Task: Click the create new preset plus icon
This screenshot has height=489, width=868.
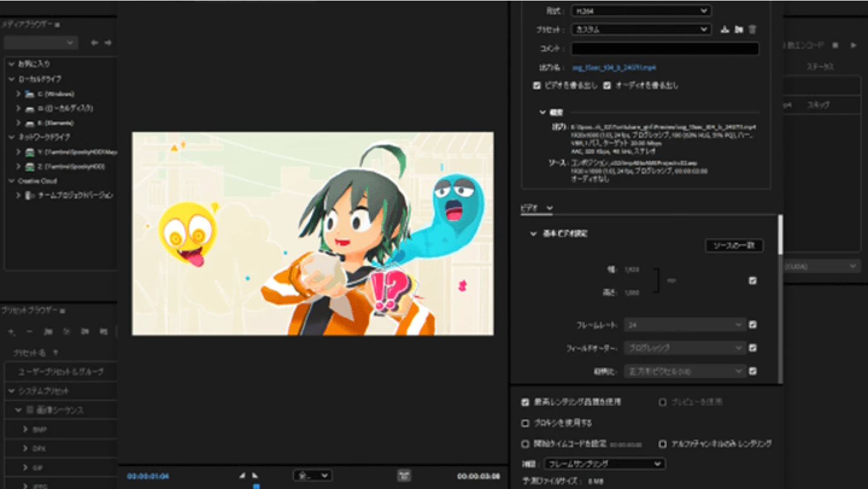Action: pyautogui.click(x=11, y=332)
